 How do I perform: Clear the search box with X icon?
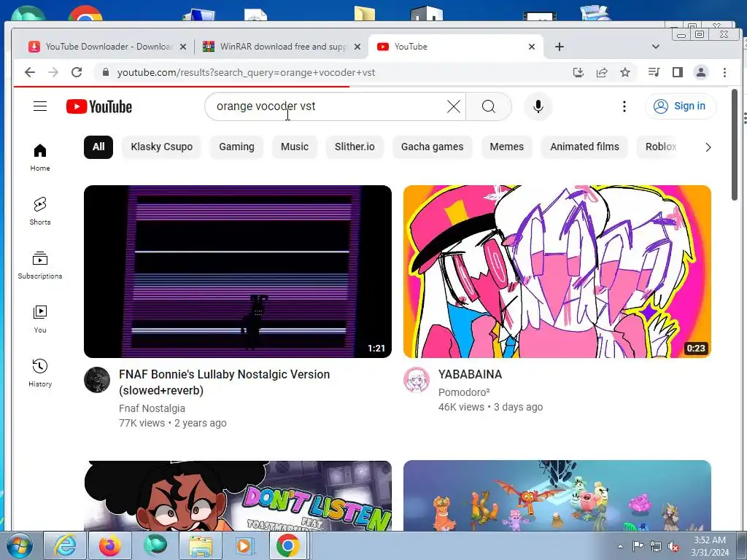[x=454, y=106]
